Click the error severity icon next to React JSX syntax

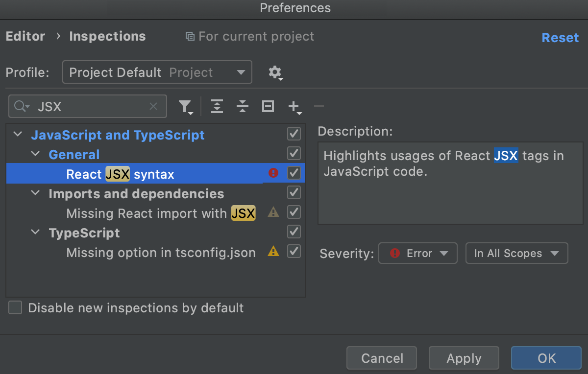click(x=273, y=173)
